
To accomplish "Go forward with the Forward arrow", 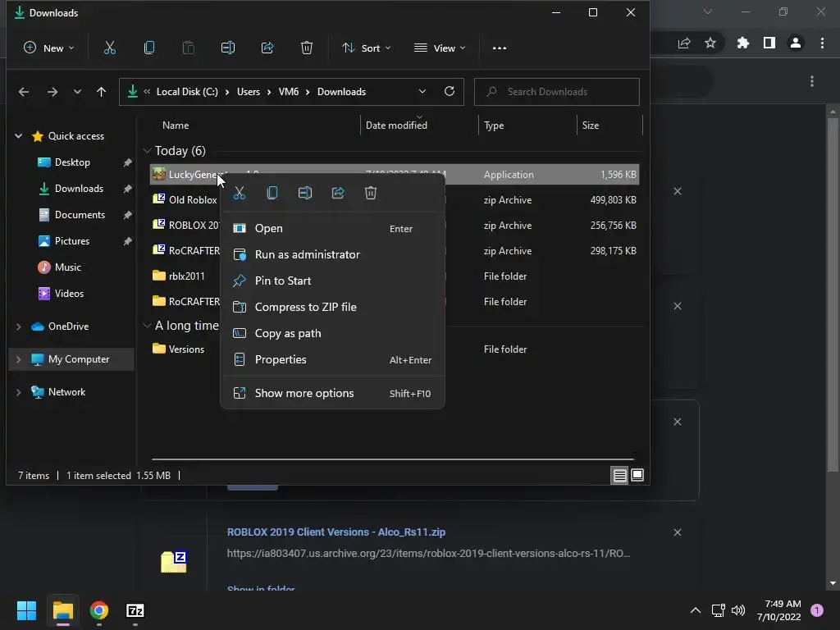I will [52, 92].
